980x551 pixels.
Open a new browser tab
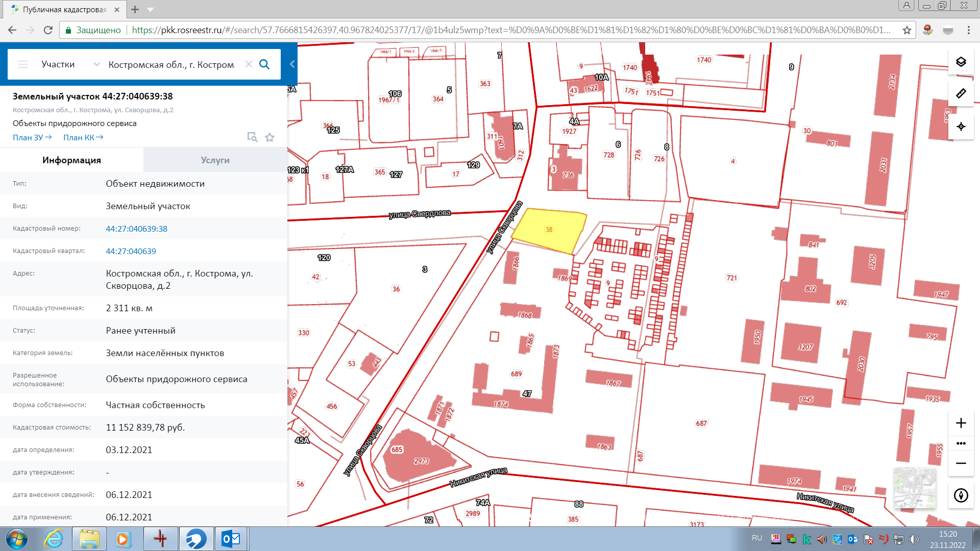click(135, 9)
